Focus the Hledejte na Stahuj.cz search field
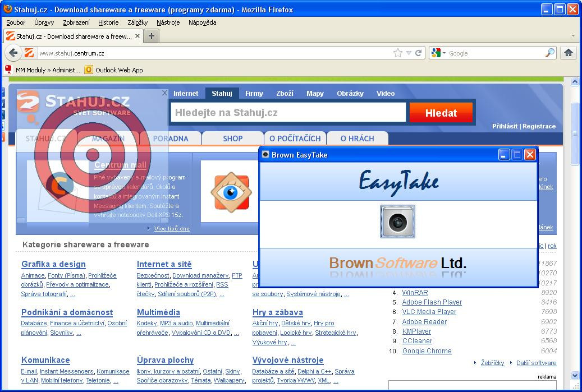 pyautogui.click(x=288, y=112)
